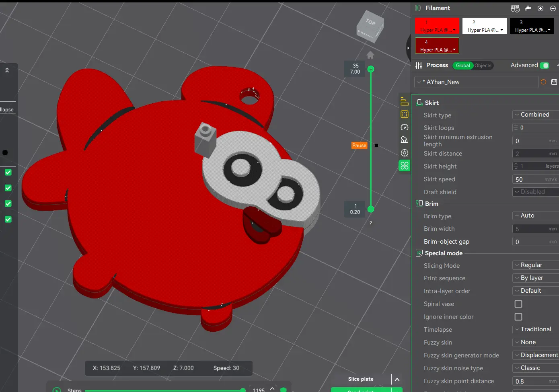Click the Skirt speed input field

click(x=536, y=179)
